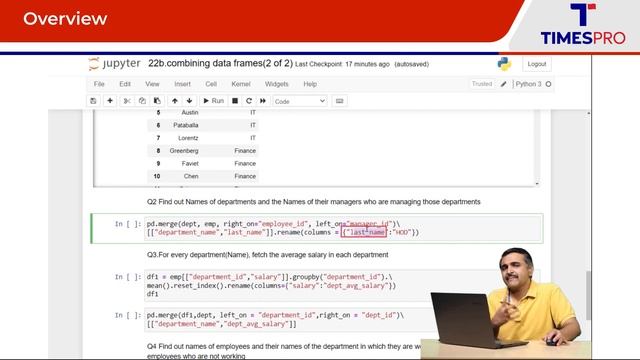Click the Finance value beside Chen
This screenshot has width=640, height=360.
tap(245, 176)
